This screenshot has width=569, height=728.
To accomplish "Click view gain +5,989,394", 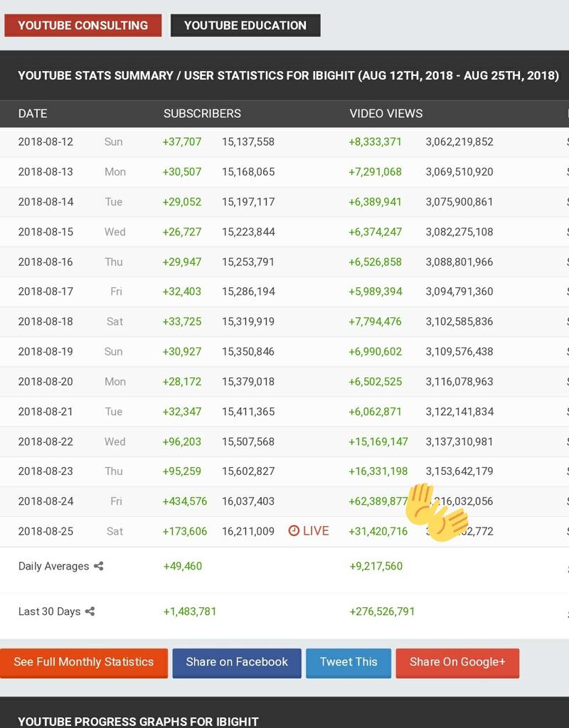I will [x=376, y=291].
